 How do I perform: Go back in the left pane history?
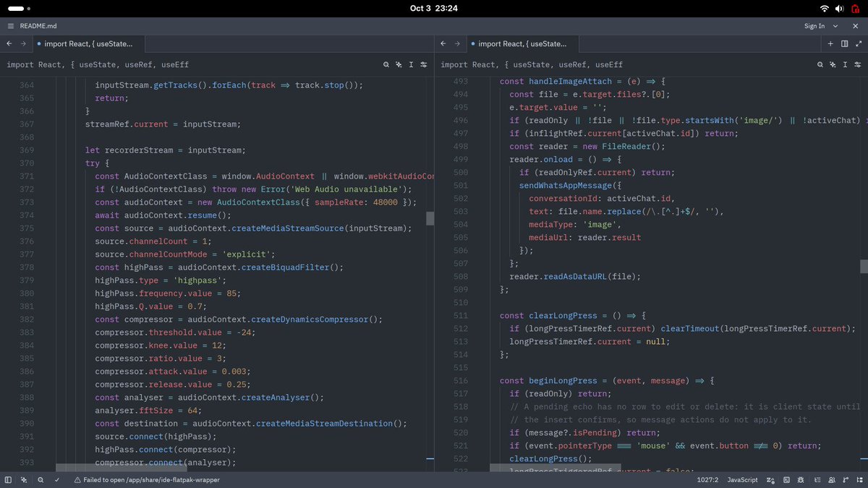tap(10, 43)
